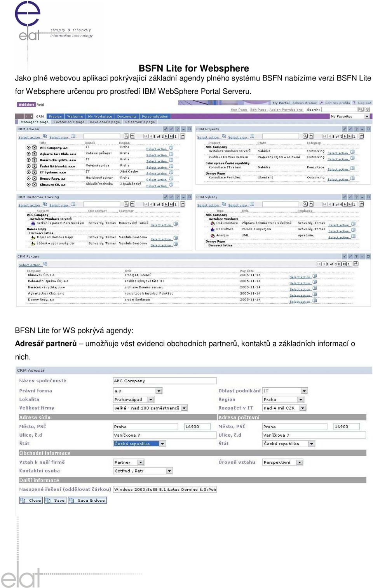373x588 pixels.
Task: Open search icon in CRM Adresář portlet
Action: pyautogui.click(x=126, y=136)
